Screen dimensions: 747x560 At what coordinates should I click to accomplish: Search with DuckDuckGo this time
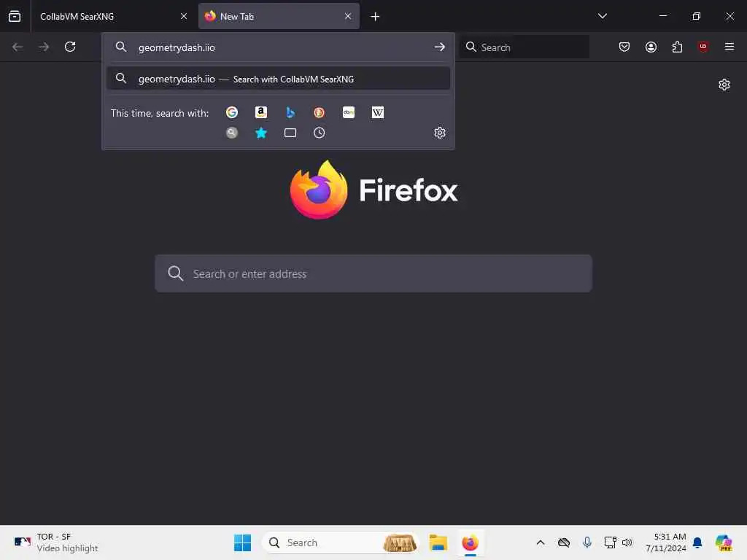(x=320, y=112)
